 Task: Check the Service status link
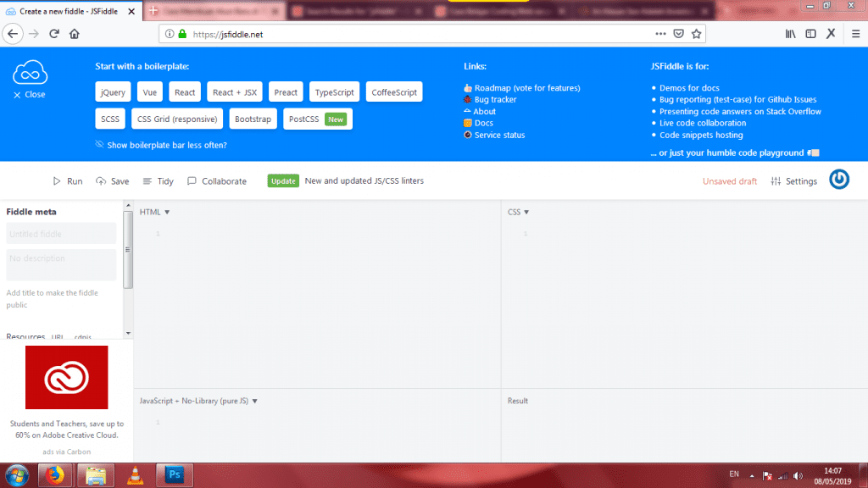pyautogui.click(x=494, y=135)
